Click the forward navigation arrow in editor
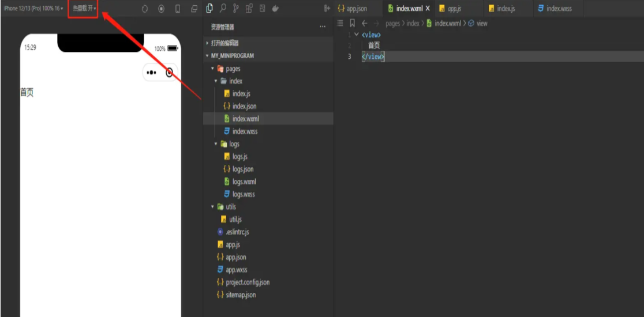Screen dimensions: 644x317 377,24
